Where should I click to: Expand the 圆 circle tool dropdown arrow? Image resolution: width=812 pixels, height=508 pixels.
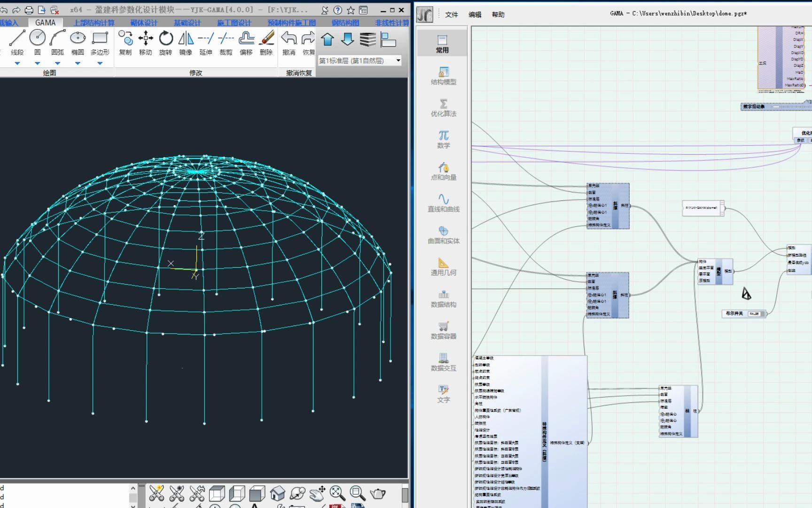tap(37, 63)
